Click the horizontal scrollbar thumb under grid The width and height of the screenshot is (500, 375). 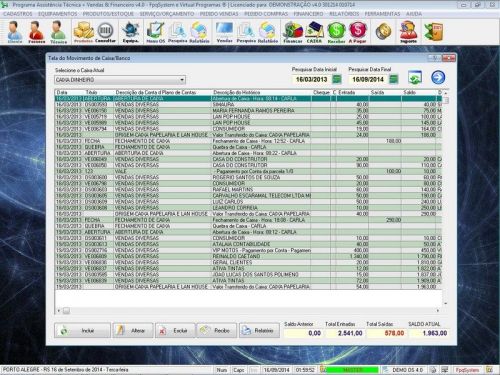click(66, 311)
